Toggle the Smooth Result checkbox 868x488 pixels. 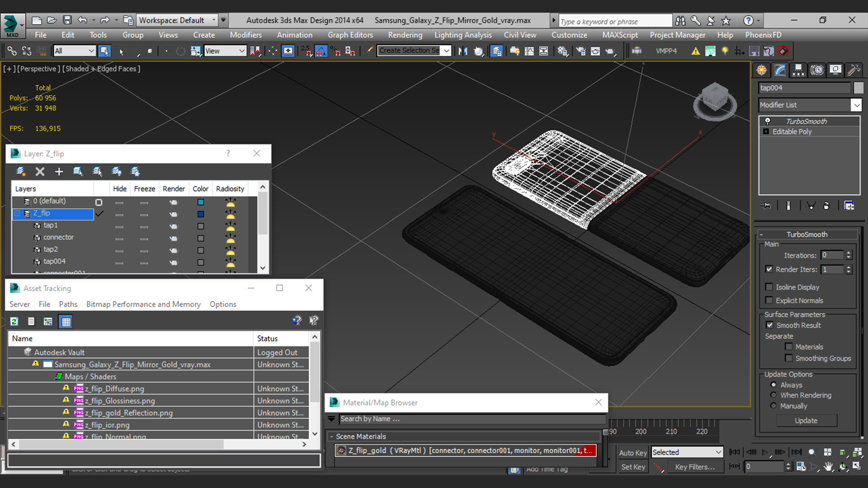(769, 325)
